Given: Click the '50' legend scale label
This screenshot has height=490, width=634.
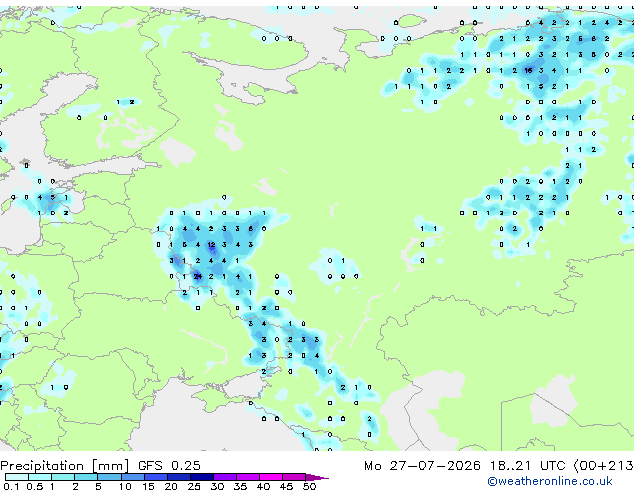Looking at the screenshot, I should (309, 486).
